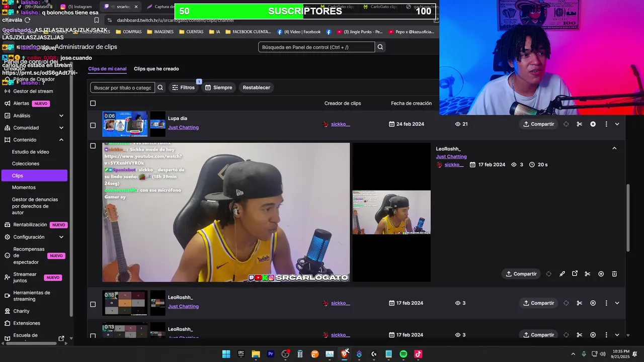644x362 pixels.
Task: Click the plus circle icon in the expanded clip toolbar
Action: [601, 274]
